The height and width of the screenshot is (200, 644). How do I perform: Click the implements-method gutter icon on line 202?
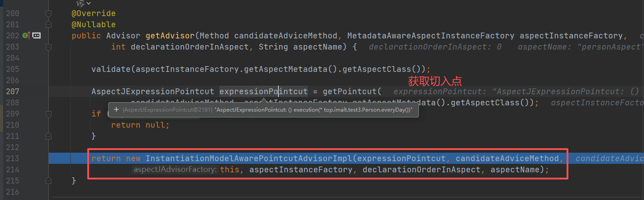(26, 35)
